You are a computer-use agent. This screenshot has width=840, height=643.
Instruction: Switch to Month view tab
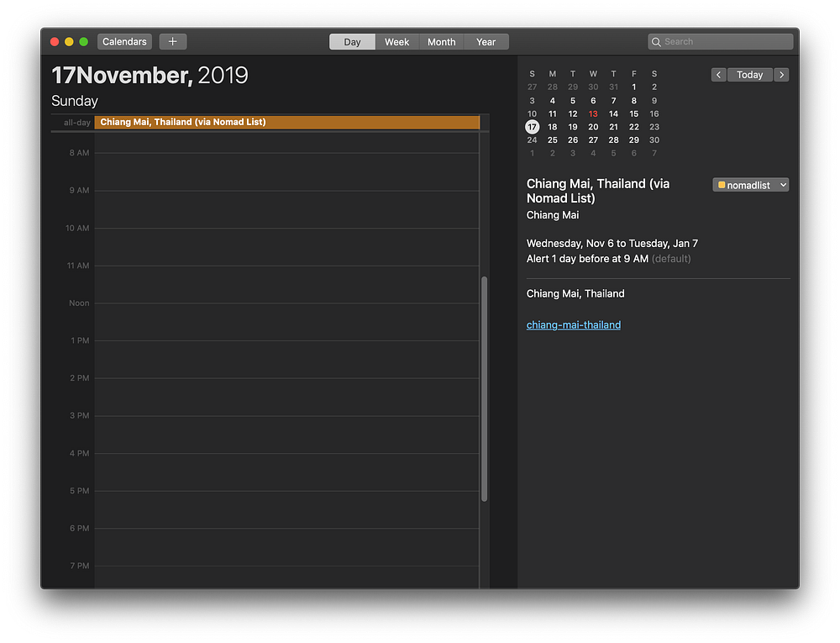[442, 42]
